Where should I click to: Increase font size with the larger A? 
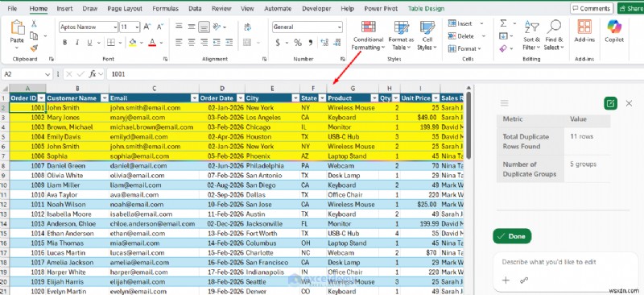tap(147, 27)
